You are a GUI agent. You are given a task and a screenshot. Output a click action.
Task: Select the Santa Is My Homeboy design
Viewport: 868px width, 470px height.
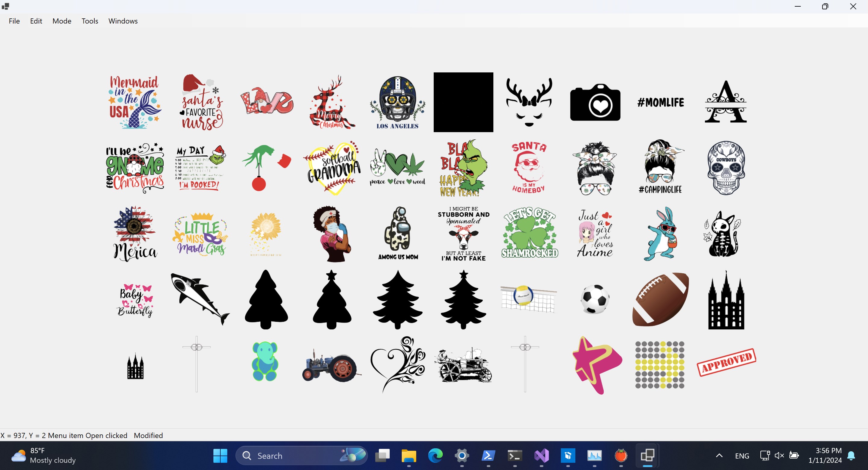coord(528,167)
